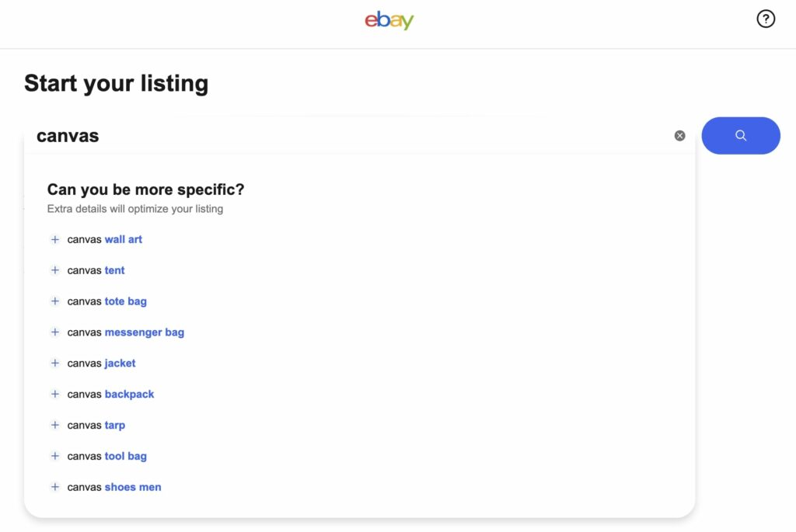Image resolution: width=796 pixels, height=532 pixels.
Task: Click the plus icon beside canvas tent
Action: coord(54,270)
